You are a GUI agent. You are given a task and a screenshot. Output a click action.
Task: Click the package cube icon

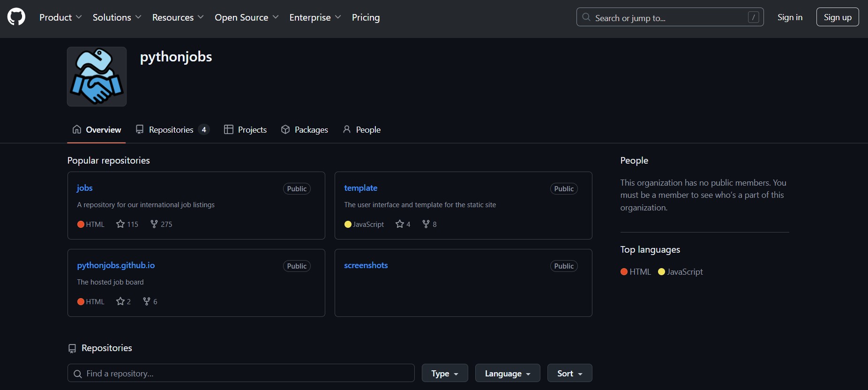coord(285,129)
